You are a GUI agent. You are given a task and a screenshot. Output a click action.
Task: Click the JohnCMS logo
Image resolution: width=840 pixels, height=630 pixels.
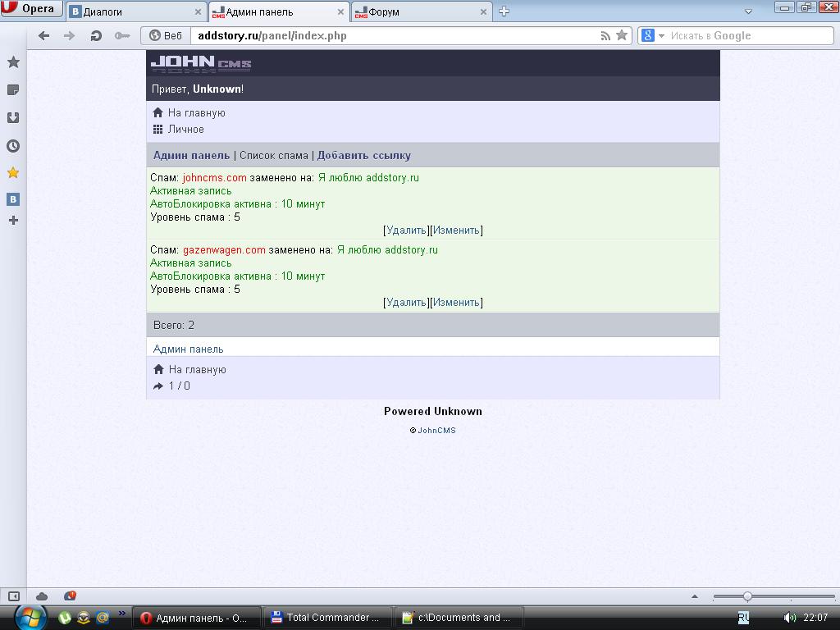coord(201,63)
